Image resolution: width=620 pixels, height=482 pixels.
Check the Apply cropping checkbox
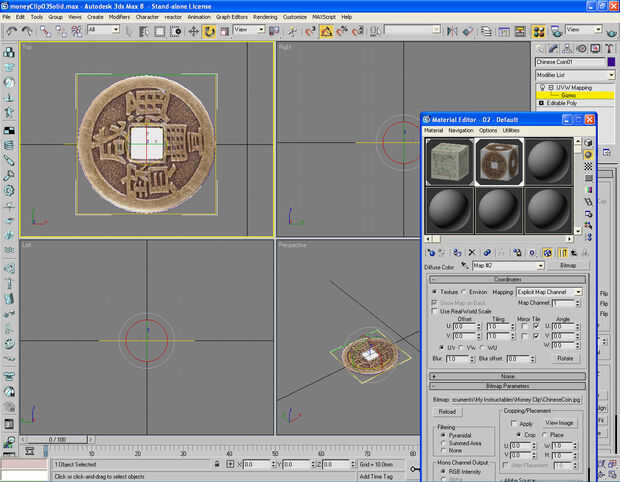(515, 423)
